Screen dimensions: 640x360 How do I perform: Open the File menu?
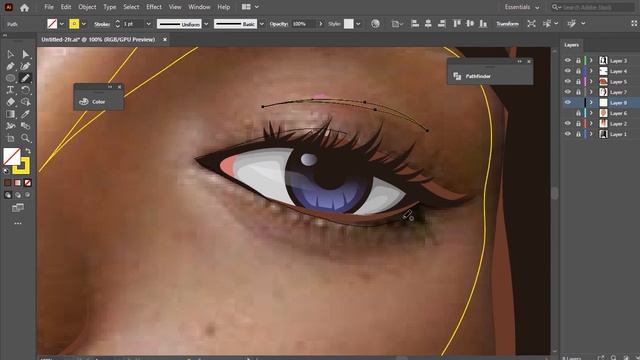pos(49,7)
